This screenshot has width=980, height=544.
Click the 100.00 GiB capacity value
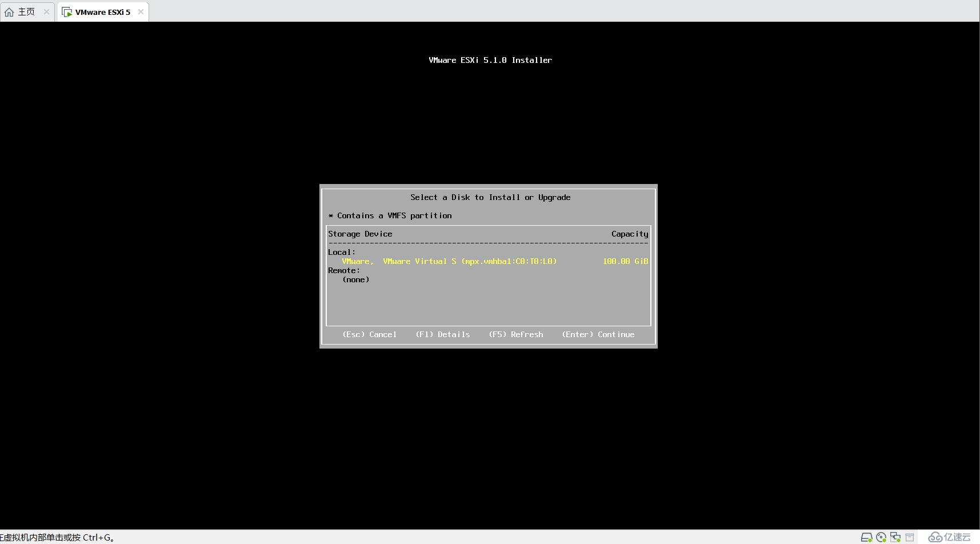[x=625, y=261]
